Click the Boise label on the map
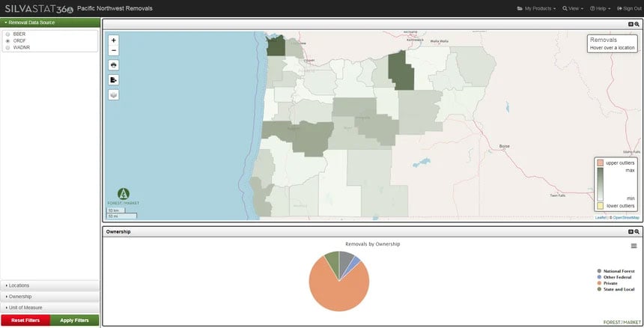 tap(504, 146)
